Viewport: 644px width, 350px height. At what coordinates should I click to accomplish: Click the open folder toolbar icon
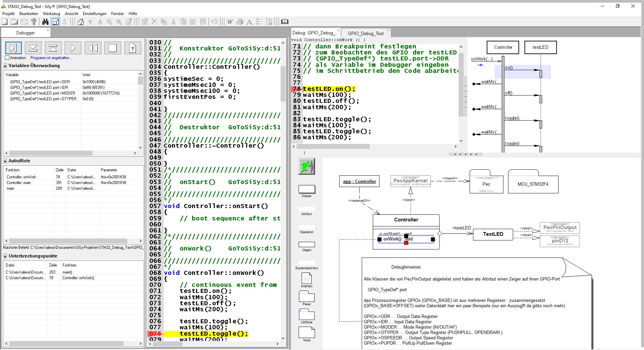point(14,22)
